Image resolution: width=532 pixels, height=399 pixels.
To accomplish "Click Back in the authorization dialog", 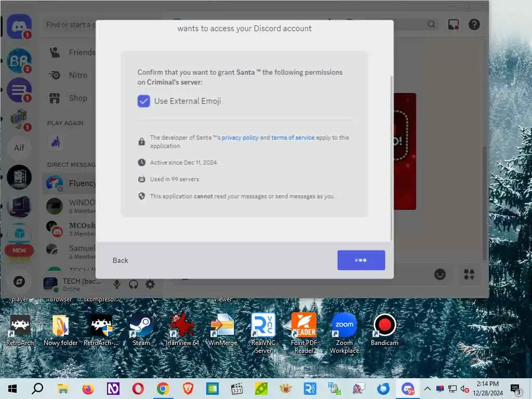I will (x=121, y=260).
